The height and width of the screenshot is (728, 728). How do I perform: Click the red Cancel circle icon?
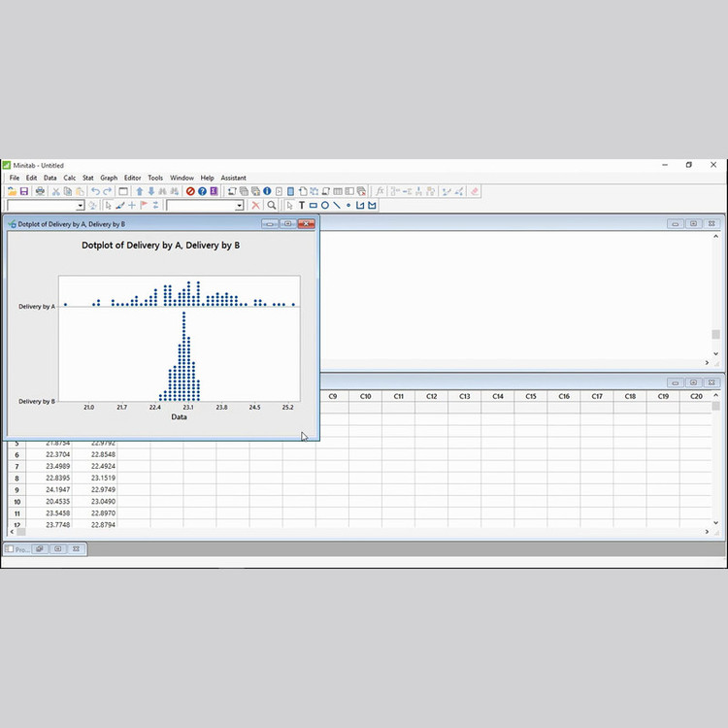[x=190, y=191]
